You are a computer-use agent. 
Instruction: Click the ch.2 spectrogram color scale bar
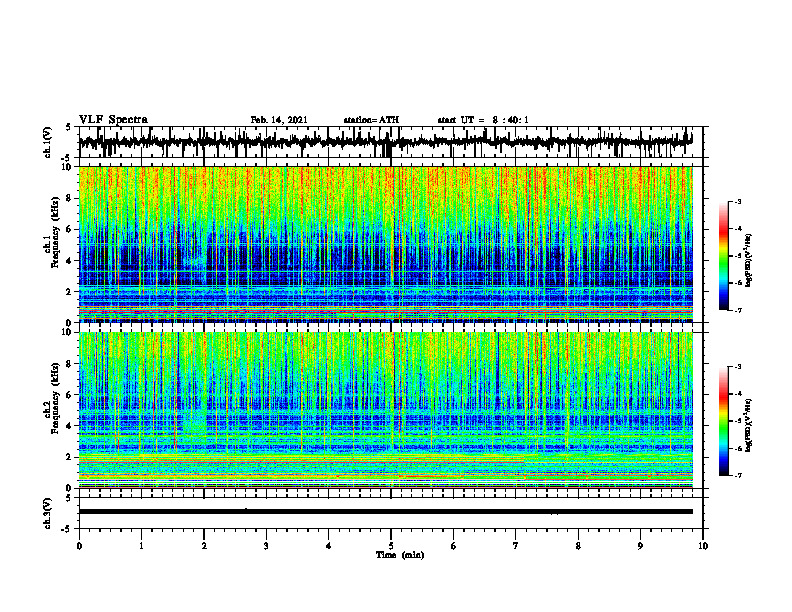[724, 421]
